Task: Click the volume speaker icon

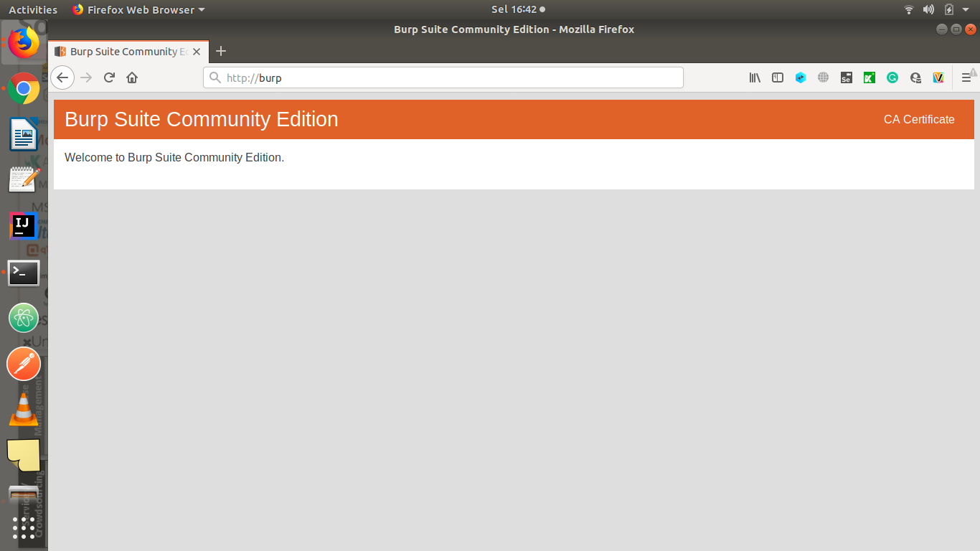Action: (928, 9)
